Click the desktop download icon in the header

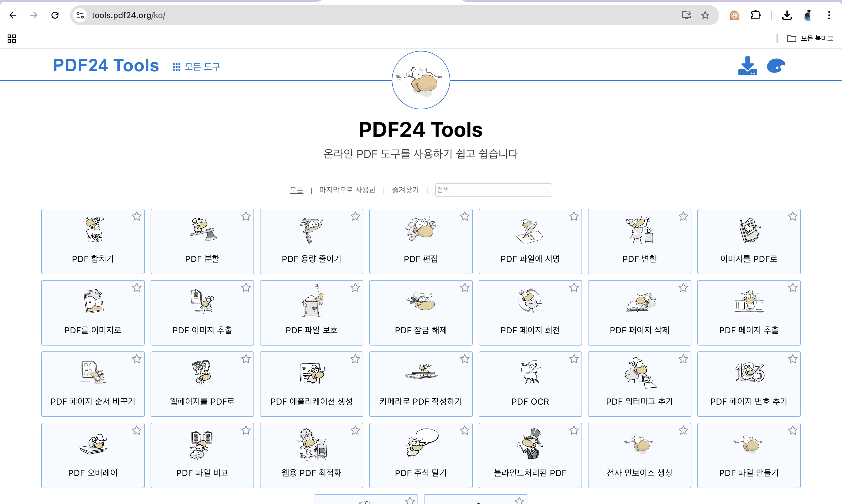point(747,65)
